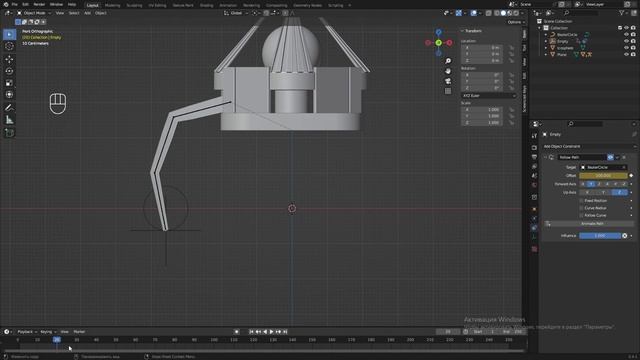The height and width of the screenshot is (360, 640).
Task: Hide the Plane object via eye icon
Action: click(627, 54)
